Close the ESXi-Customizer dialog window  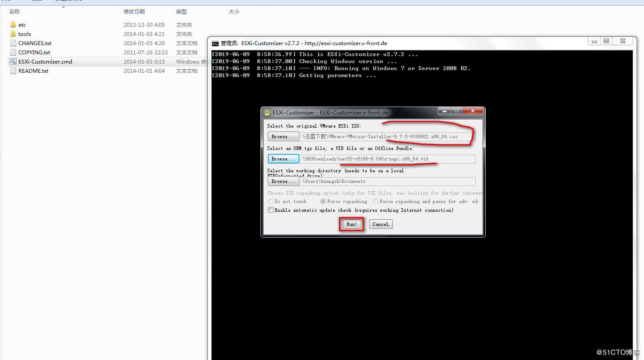click(x=473, y=111)
